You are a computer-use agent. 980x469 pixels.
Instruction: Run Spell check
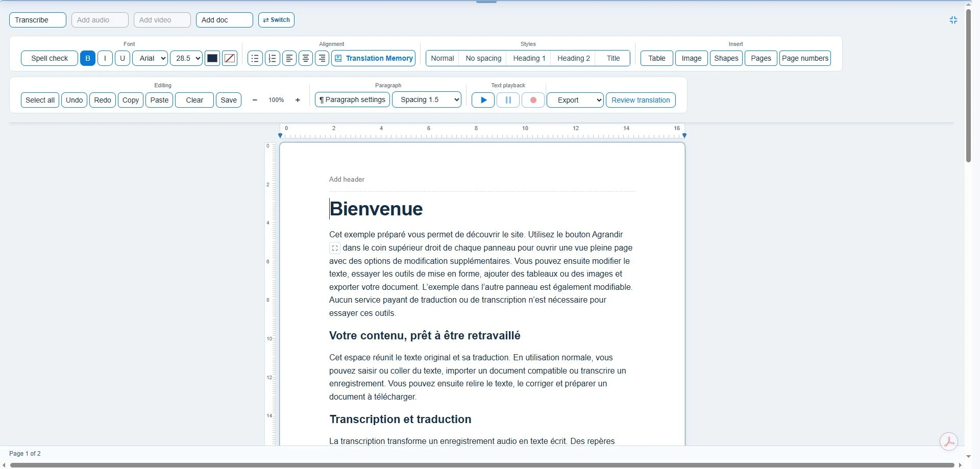click(50, 58)
